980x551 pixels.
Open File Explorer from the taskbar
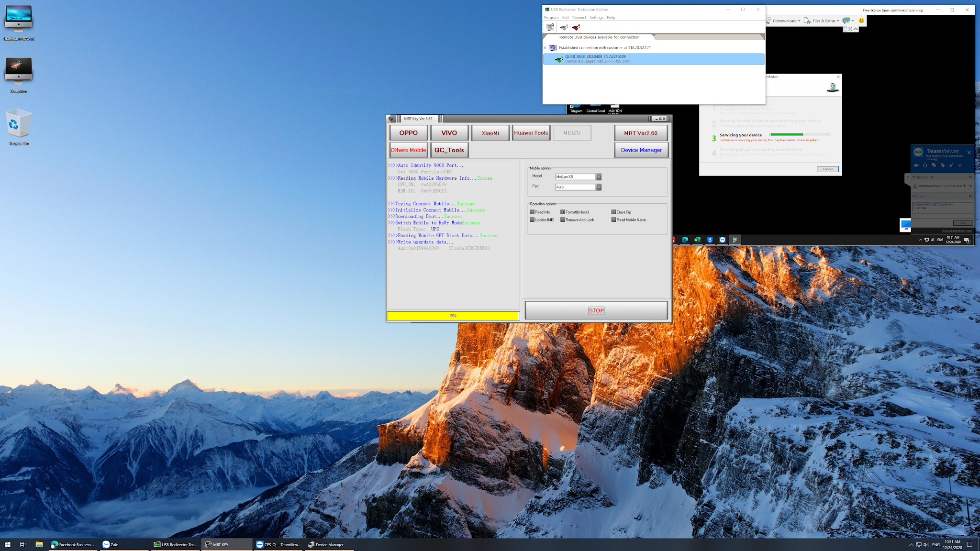coord(39,544)
